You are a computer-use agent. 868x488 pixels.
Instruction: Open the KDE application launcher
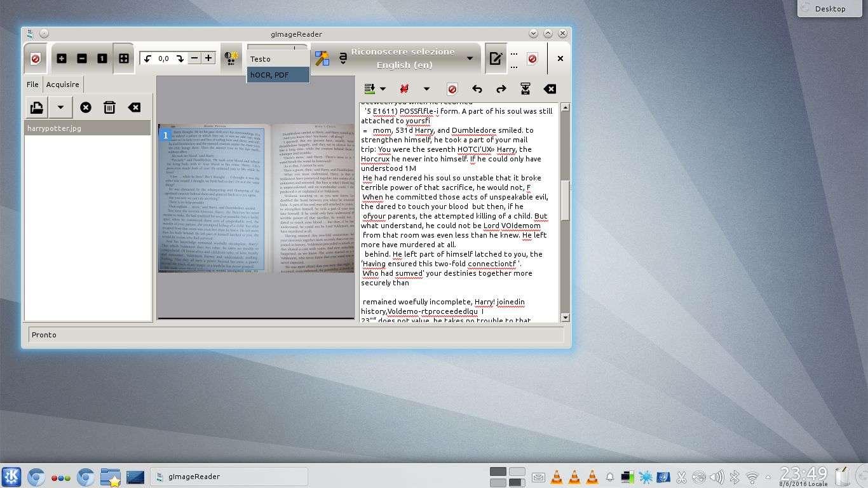tap(12, 477)
